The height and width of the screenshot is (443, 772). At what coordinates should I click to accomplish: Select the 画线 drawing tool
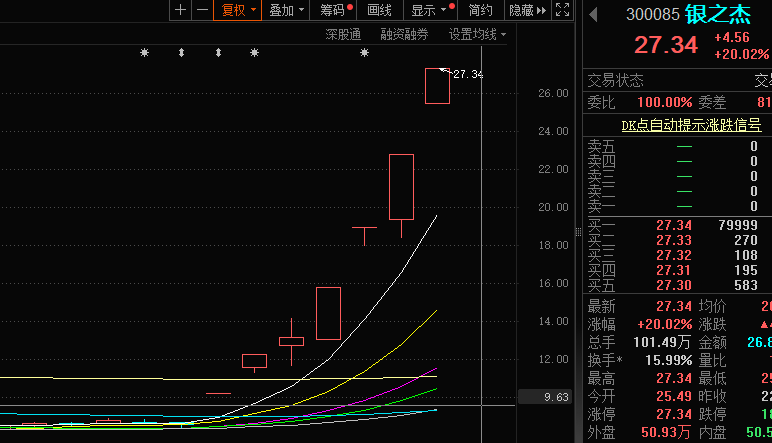[379, 10]
